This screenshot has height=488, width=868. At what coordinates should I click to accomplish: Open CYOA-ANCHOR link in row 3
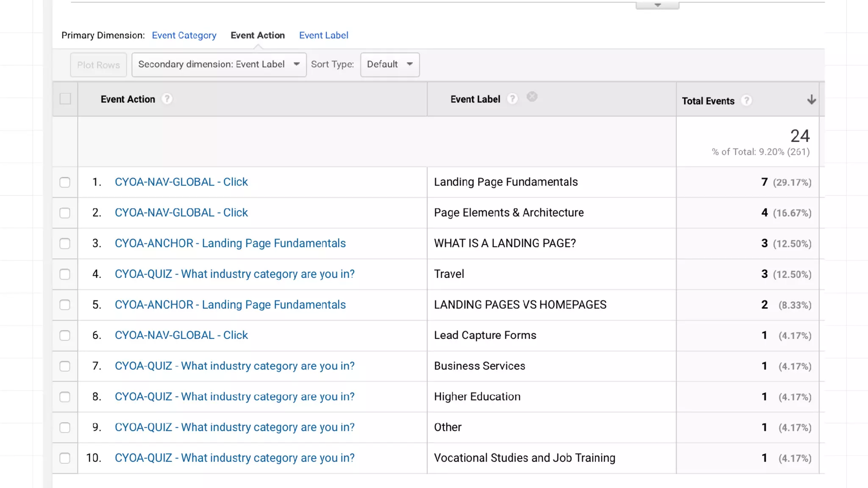point(230,243)
